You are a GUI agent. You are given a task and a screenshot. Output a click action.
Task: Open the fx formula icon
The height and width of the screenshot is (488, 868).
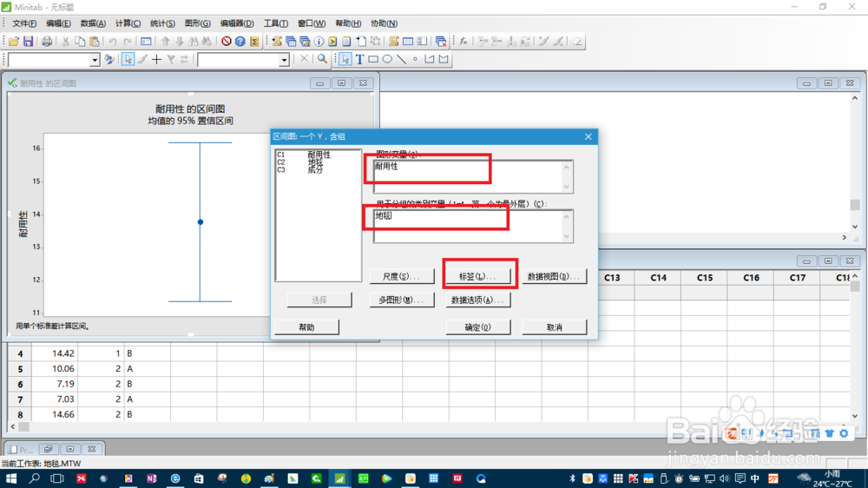tap(464, 41)
